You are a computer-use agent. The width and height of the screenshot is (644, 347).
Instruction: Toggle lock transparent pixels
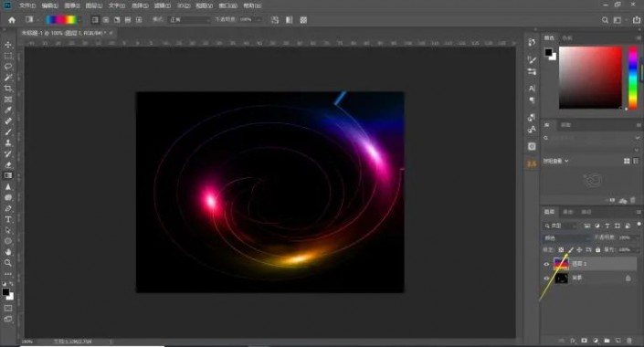(561, 249)
